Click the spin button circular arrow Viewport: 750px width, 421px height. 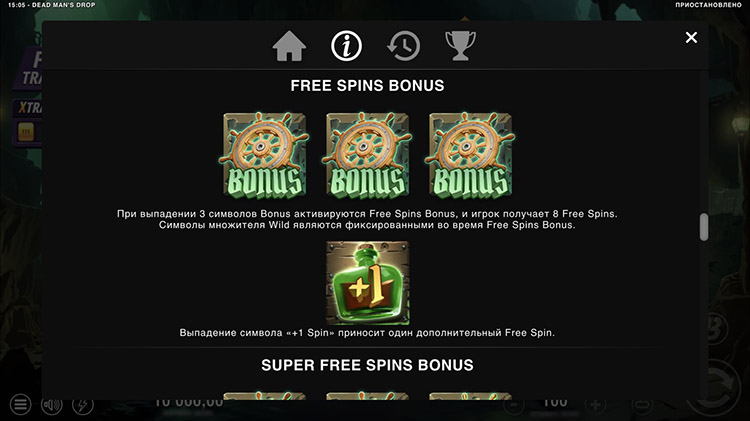tap(715, 386)
